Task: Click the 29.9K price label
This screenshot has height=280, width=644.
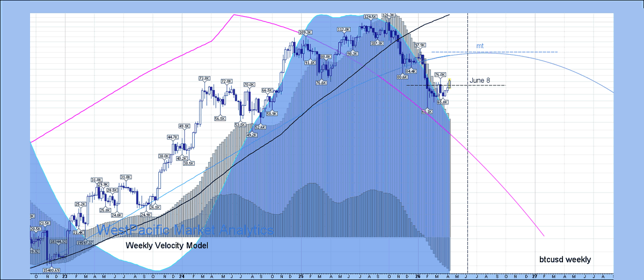Action: coord(103,185)
